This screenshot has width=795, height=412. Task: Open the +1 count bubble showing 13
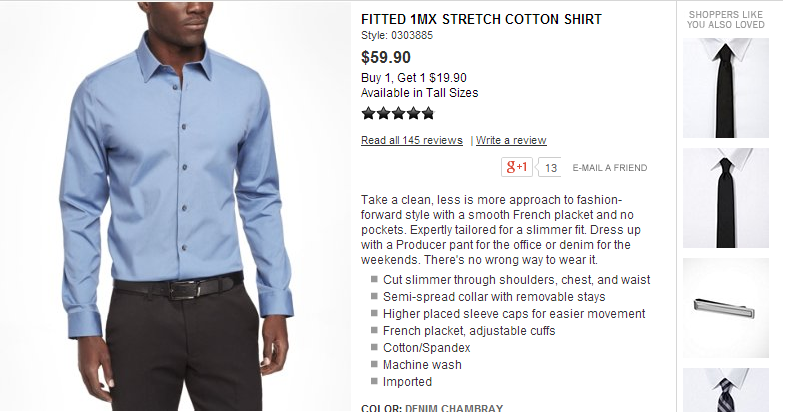[x=550, y=167]
